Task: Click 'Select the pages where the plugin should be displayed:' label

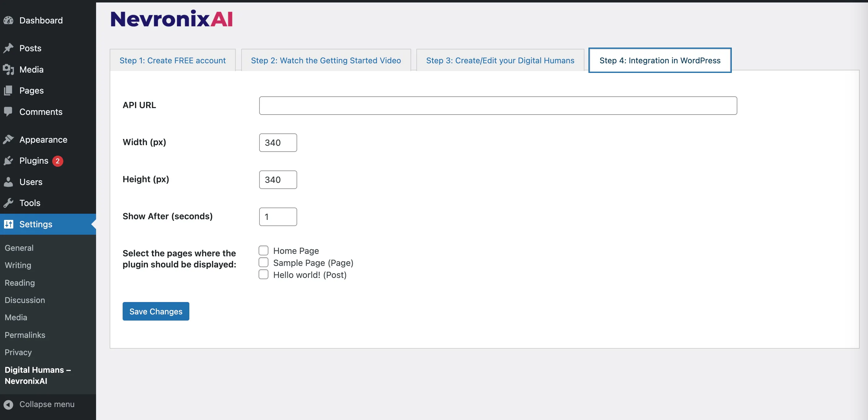Action: click(179, 259)
